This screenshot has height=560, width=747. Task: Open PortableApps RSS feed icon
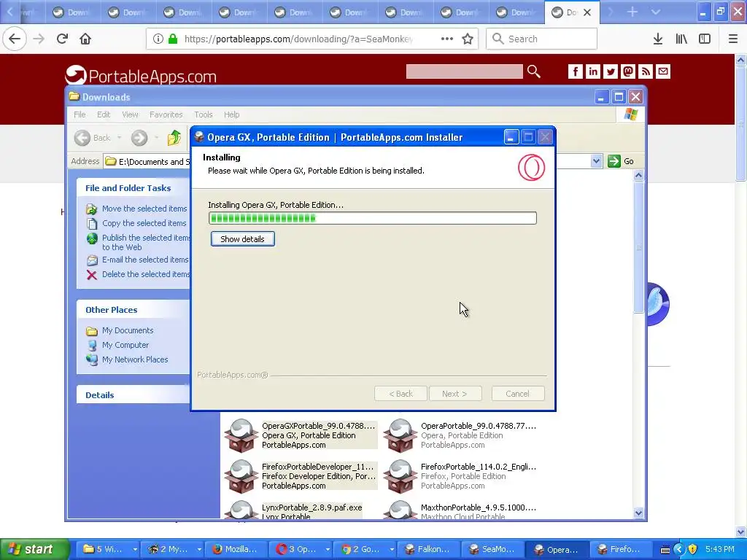(x=646, y=71)
